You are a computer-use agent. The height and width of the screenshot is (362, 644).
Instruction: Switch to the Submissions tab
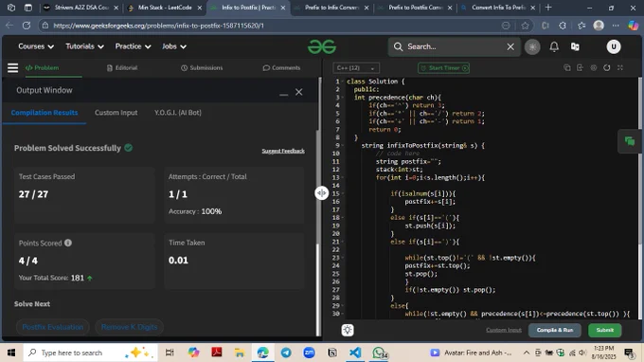pyautogui.click(x=202, y=68)
